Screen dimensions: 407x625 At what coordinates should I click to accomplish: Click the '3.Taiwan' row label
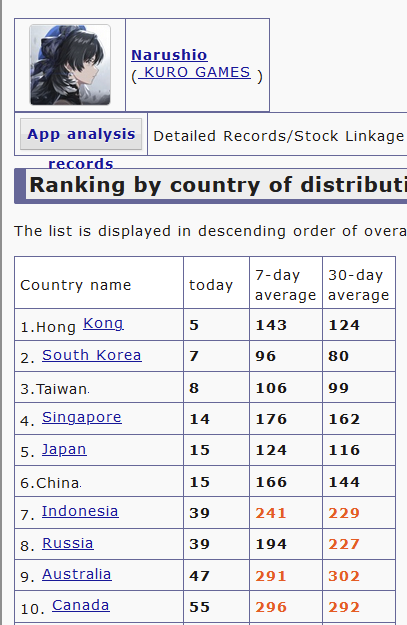click(54, 389)
